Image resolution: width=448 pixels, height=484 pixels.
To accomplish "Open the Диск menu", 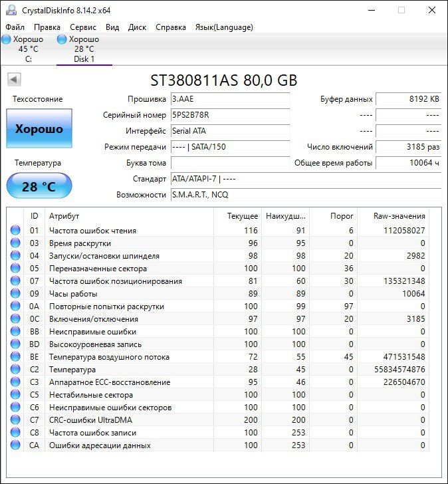I will point(137,27).
